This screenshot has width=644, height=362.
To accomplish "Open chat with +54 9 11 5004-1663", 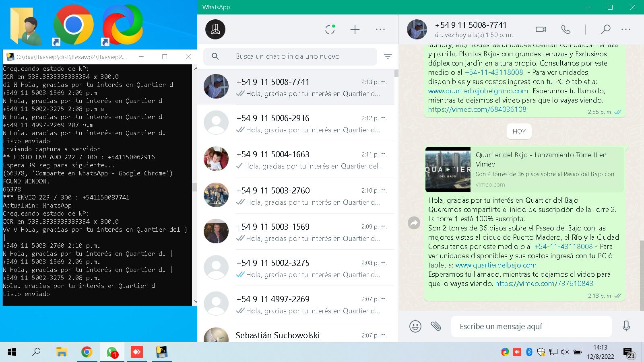I will click(x=296, y=159).
